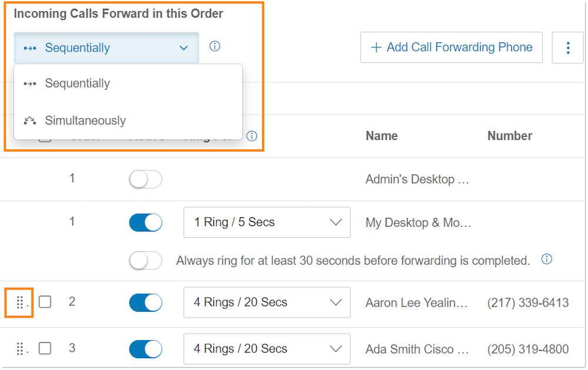Turn off Aaron Lee Yealink active switch

(145, 302)
